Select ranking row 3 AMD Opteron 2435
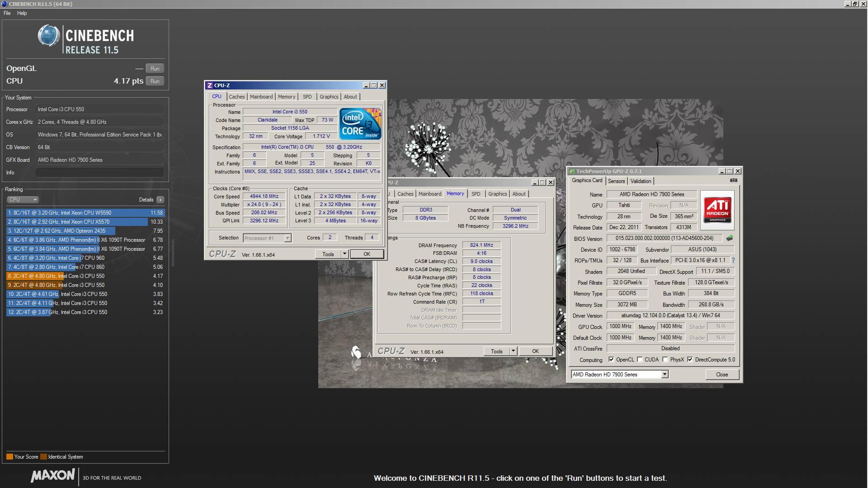This screenshot has height=488, width=868. [85, 231]
